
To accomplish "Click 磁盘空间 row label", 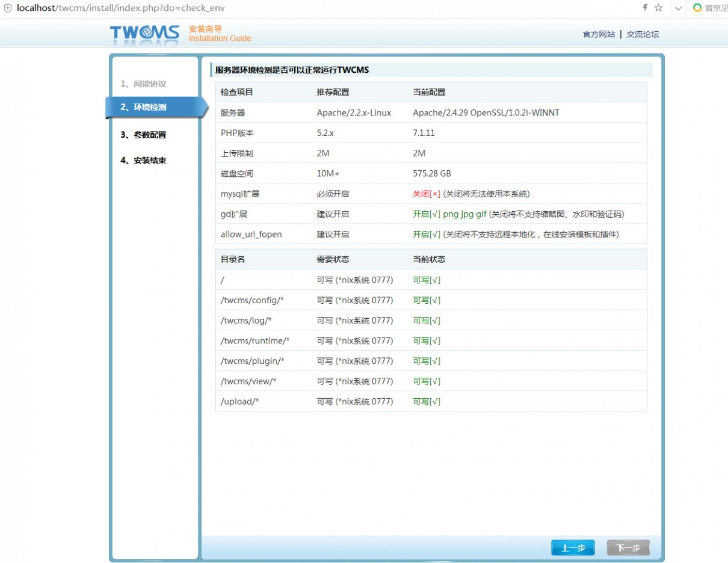I will (236, 173).
